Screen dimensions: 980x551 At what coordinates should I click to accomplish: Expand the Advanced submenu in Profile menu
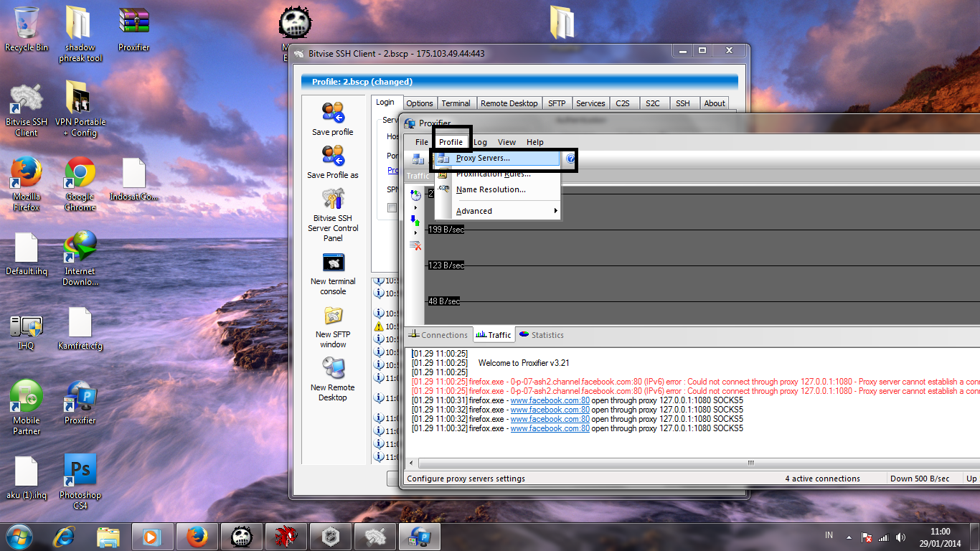(x=496, y=211)
